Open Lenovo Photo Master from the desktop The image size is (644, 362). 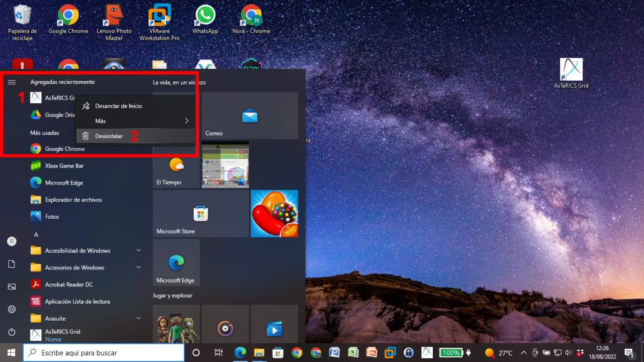[113, 16]
